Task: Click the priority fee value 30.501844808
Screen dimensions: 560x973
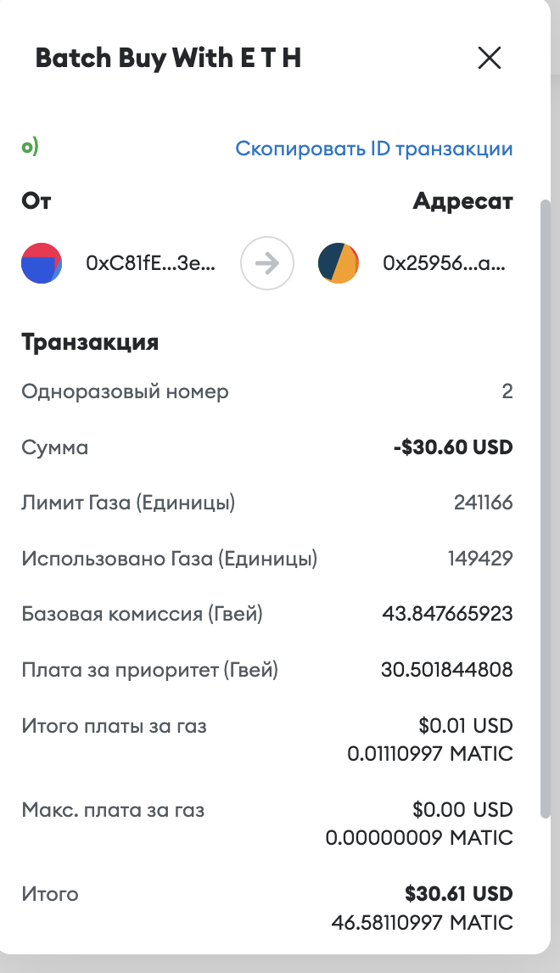Action: coord(447,670)
